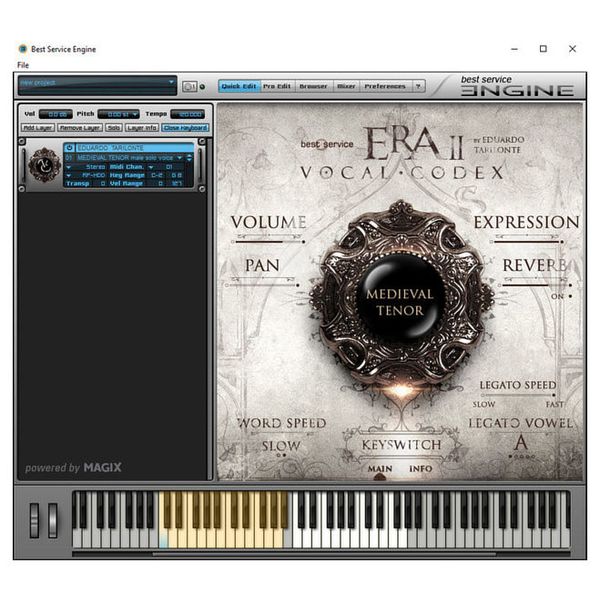Click the Best Service Engine app icon
The width and height of the screenshot is (600, 600).
tap(23, 49)
